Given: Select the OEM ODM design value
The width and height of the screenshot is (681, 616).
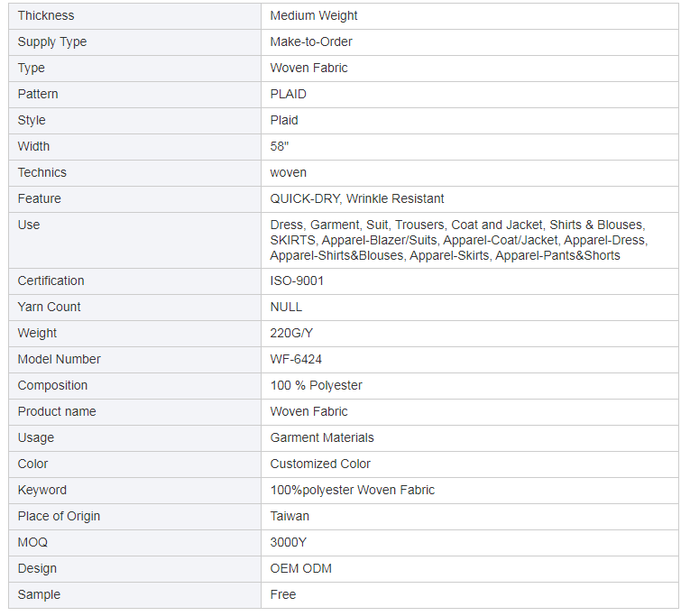Looking at the screenshot, I should 300,568.
